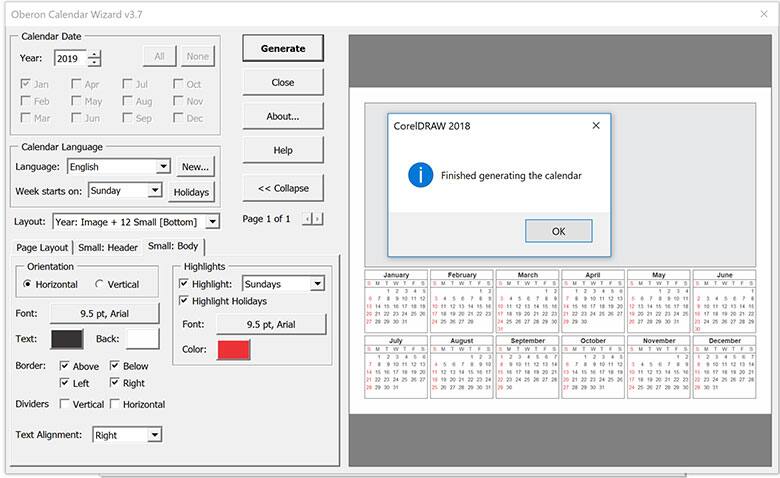
Task: Enable Horizontal dividers checkbox
Action: [x=115, y=404]
